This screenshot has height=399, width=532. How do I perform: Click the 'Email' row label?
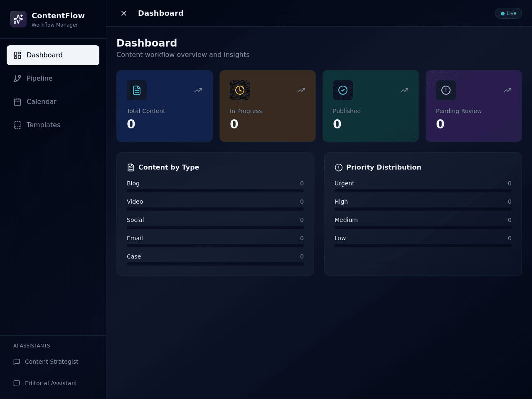[x=135, y=238]
